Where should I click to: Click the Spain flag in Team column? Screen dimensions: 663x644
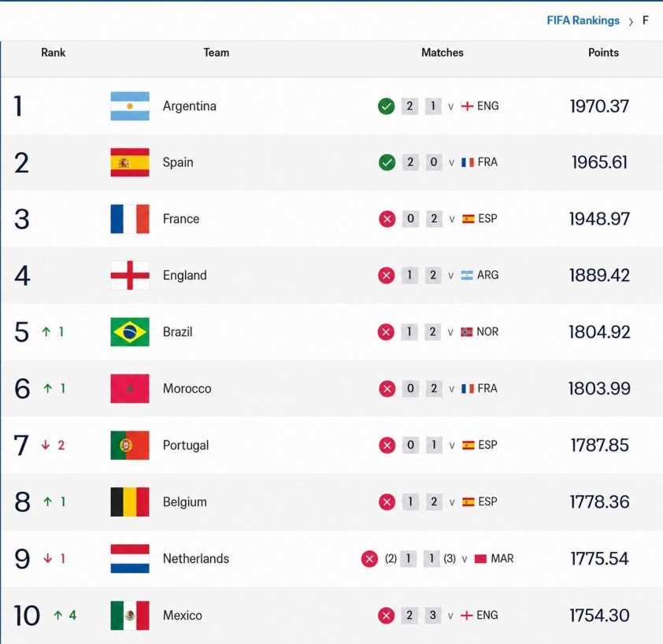[x=130, y=162]
